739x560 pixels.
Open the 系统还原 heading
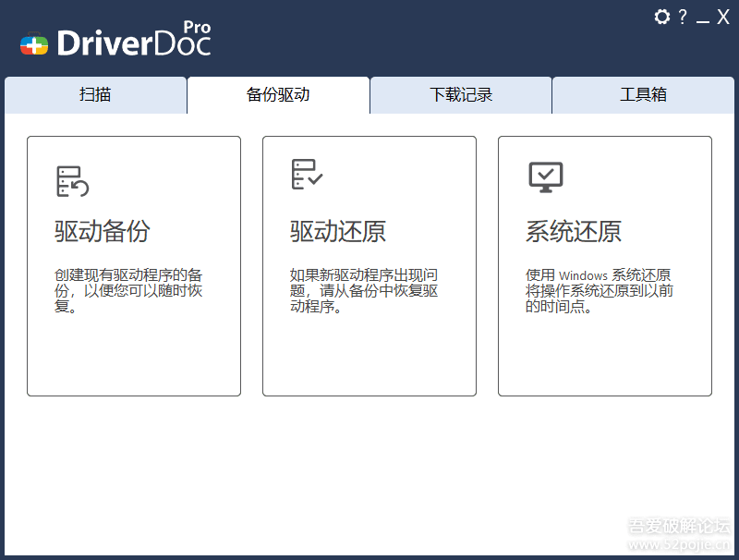(574, 231)
